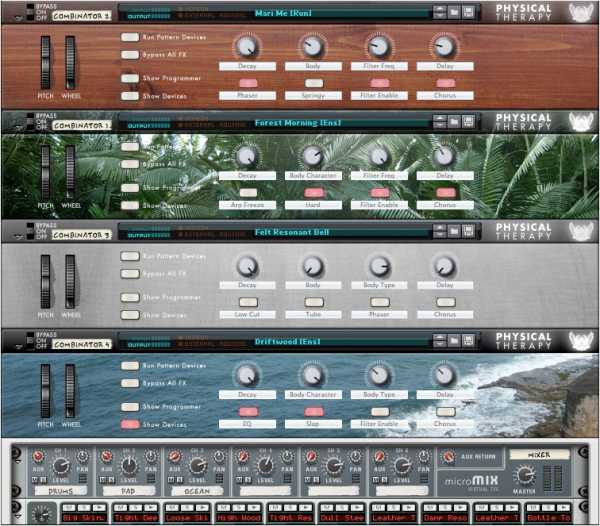Click the Pitch wheel on Felt Resonant Bell

46,282
